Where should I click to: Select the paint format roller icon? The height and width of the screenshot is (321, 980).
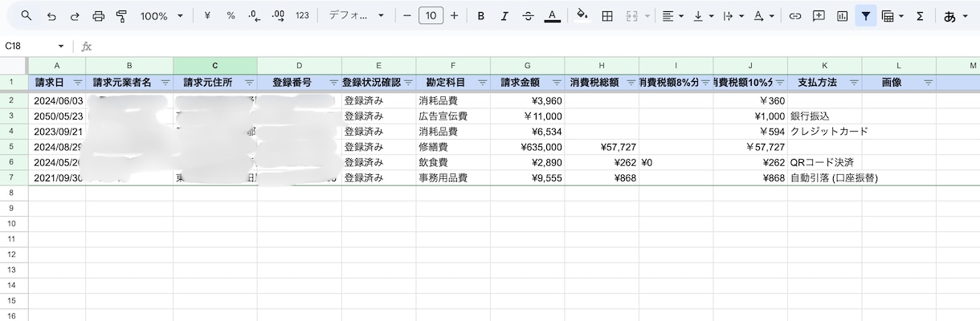(x=121, y=16)
